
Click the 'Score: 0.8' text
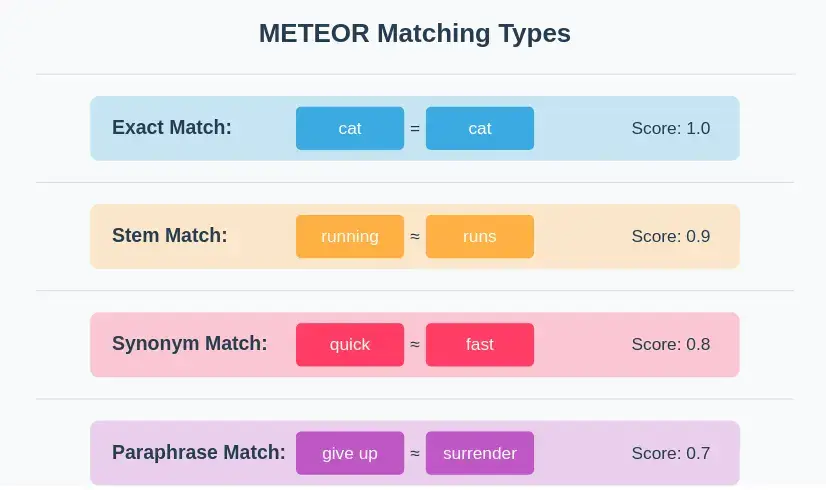671,345
